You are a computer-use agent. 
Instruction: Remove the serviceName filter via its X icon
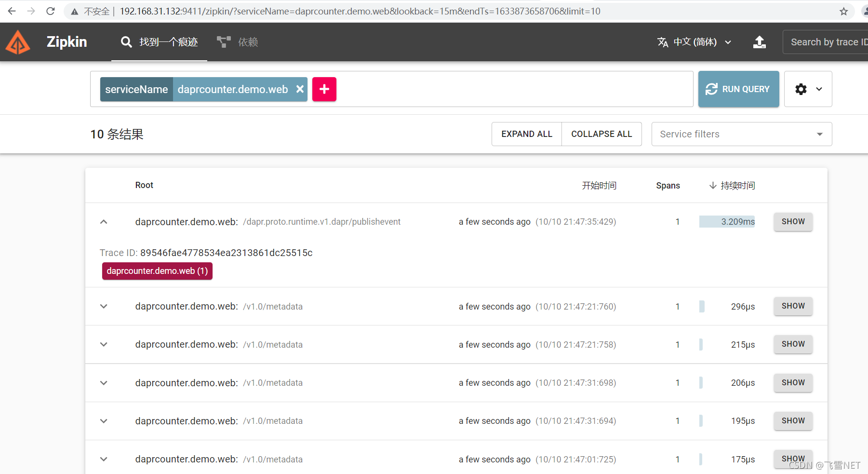pos(300,89)
